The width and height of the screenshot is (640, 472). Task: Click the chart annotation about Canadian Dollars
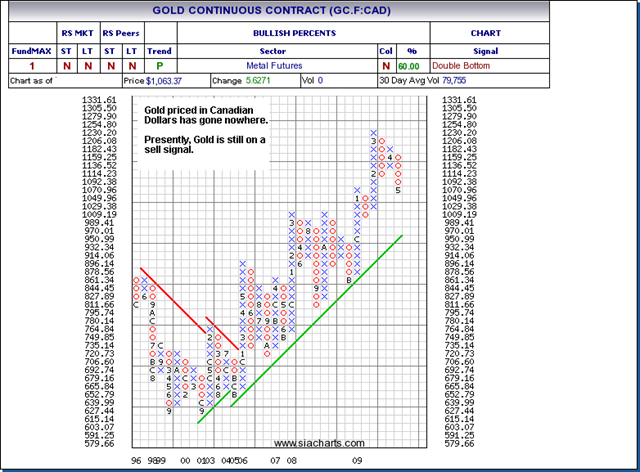pyautogui.click(x=206, y=130)
